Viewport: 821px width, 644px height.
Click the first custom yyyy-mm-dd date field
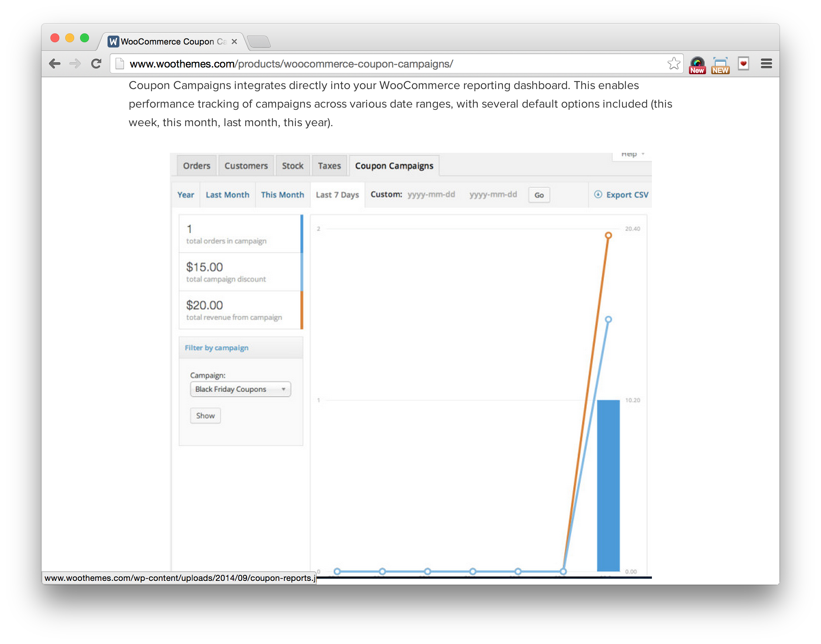tap(432, 194)
